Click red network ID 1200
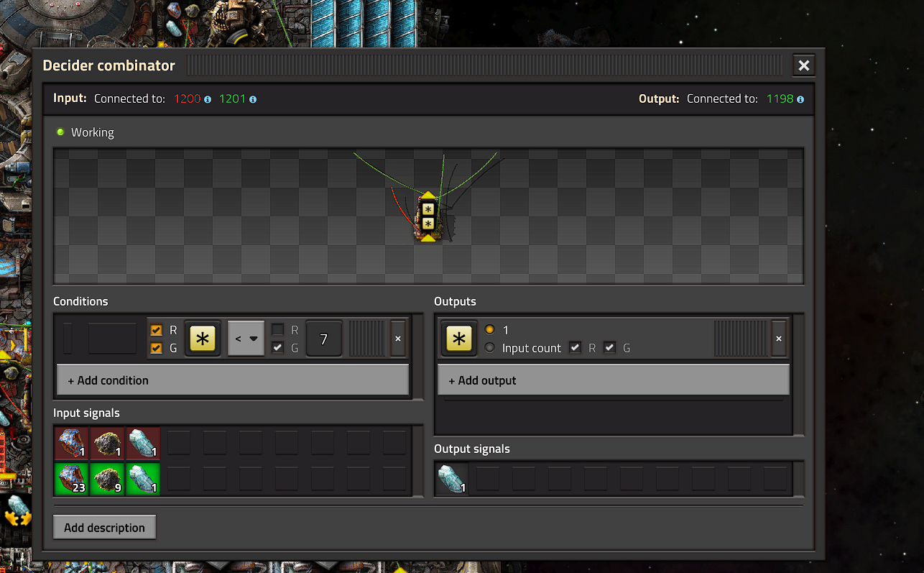Image resolution: width=924 pixels, height=573 pixels. [188, 99]
